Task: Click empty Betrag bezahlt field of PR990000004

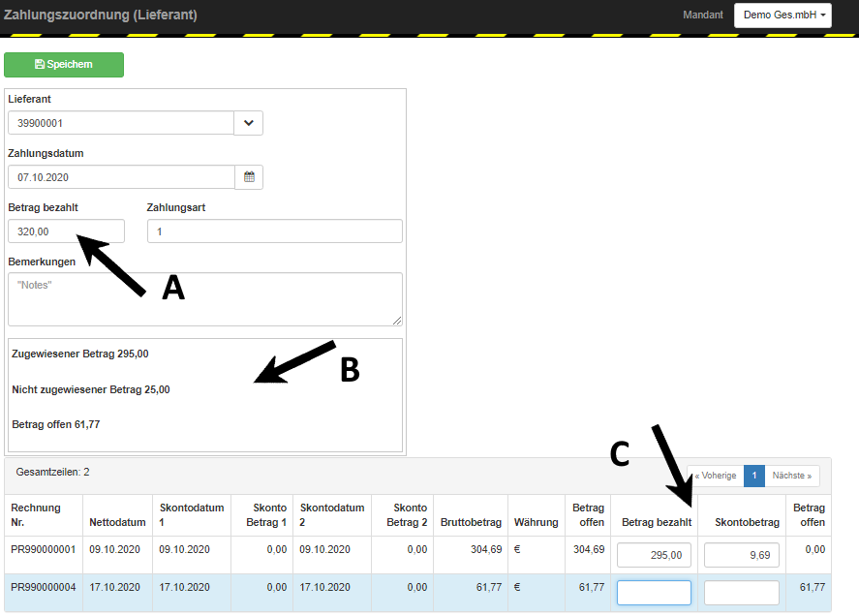Action: coord(654,593)
